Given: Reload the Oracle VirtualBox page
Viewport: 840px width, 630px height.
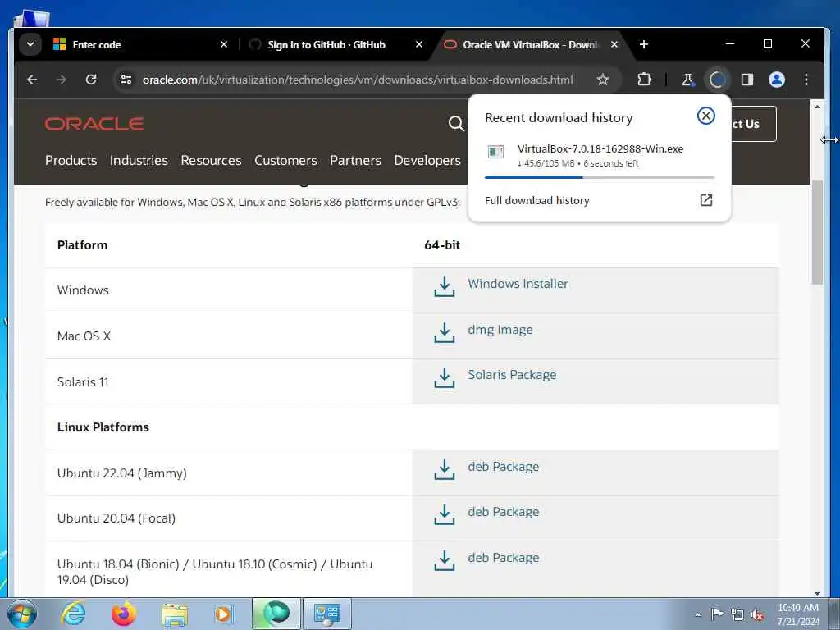Looking at the screenshot, I should point(91,80).
